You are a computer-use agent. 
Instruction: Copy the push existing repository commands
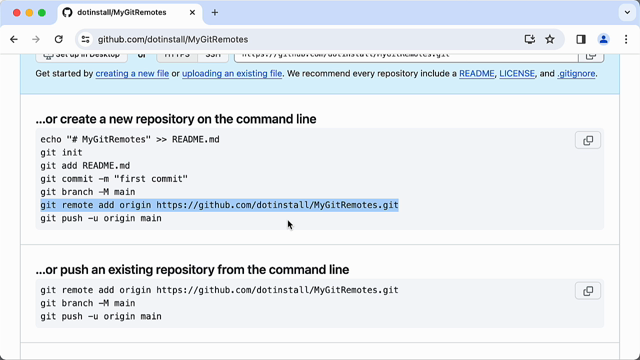point(588,291)
